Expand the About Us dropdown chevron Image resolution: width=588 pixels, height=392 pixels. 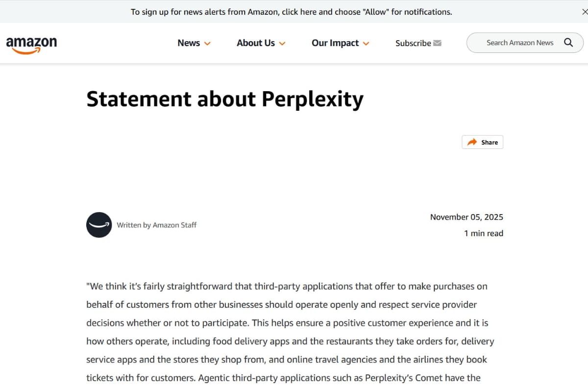pos(282,44)
